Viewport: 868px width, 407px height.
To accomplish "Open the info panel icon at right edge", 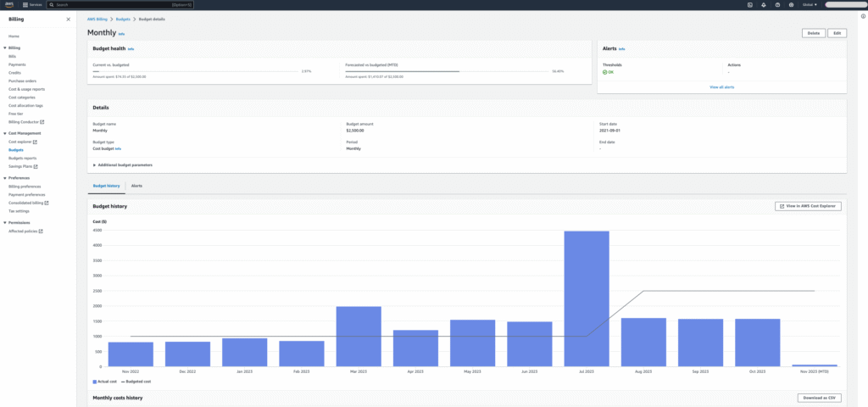I will [863, 16].
